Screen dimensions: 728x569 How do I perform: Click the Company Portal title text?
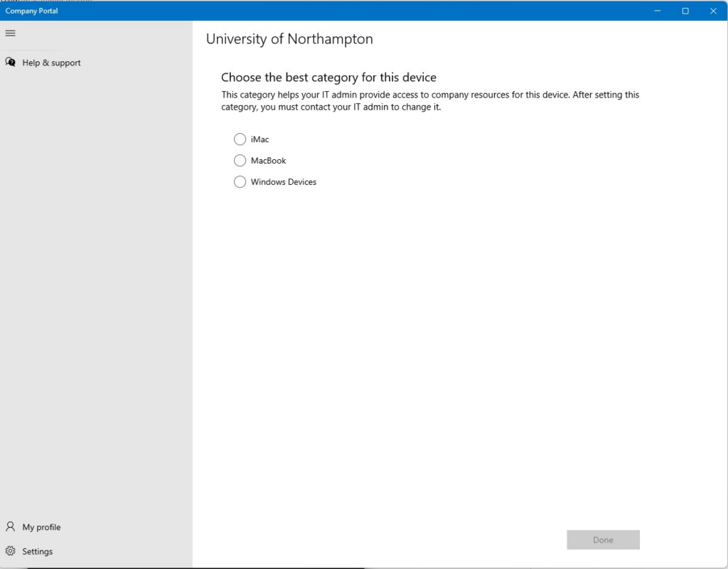pos(31,11)
